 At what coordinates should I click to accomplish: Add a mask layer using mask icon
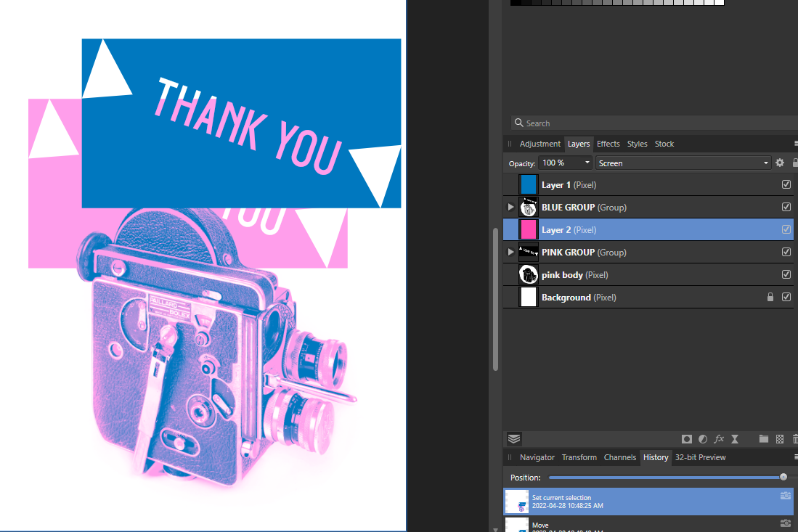coord(687,439)
